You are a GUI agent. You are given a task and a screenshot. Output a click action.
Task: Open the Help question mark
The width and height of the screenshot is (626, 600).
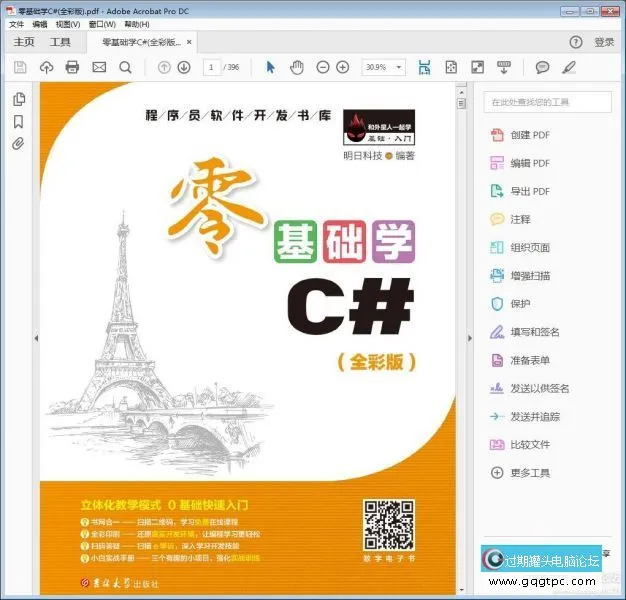pyautogui.click(x=575, y=42)
